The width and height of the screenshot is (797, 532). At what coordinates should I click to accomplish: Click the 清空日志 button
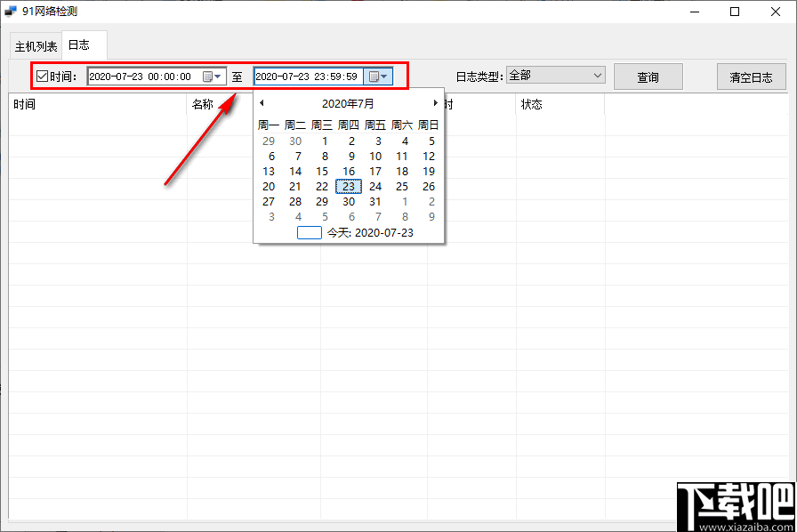tap(752, 77)
